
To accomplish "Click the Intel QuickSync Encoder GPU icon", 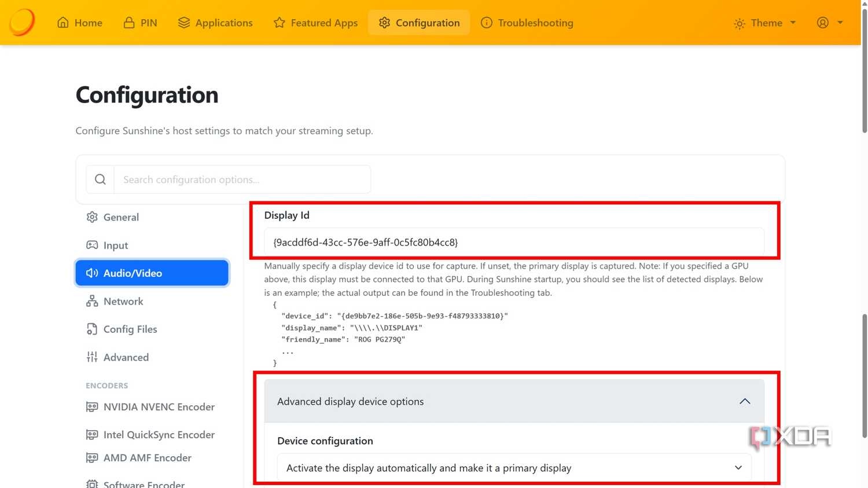I will point(92,435).
